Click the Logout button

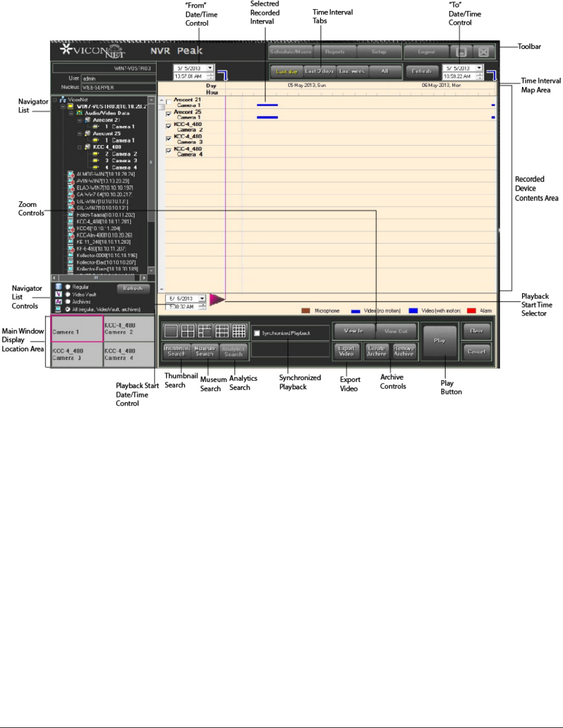tap(426, 52)
